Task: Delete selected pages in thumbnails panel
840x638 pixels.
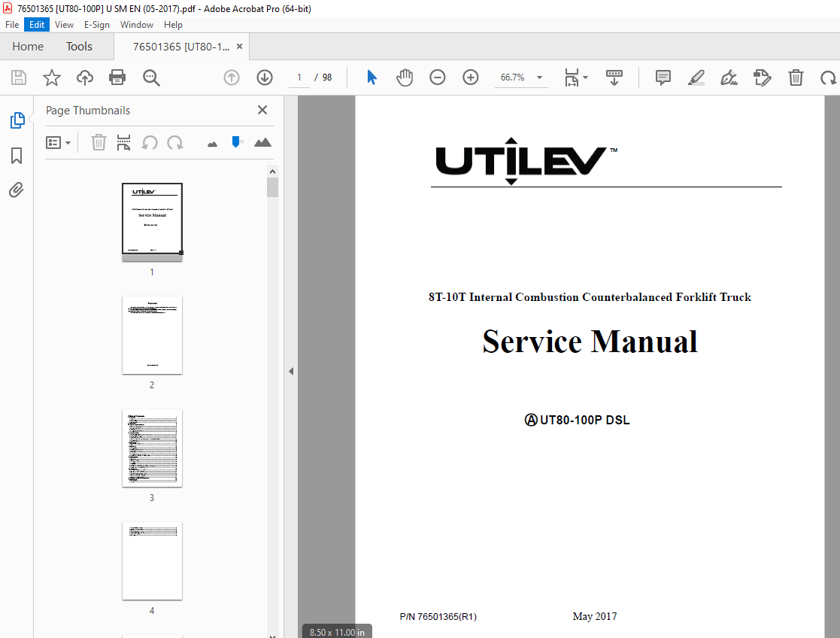Action: pyautogui.click(x=99, y=143)
